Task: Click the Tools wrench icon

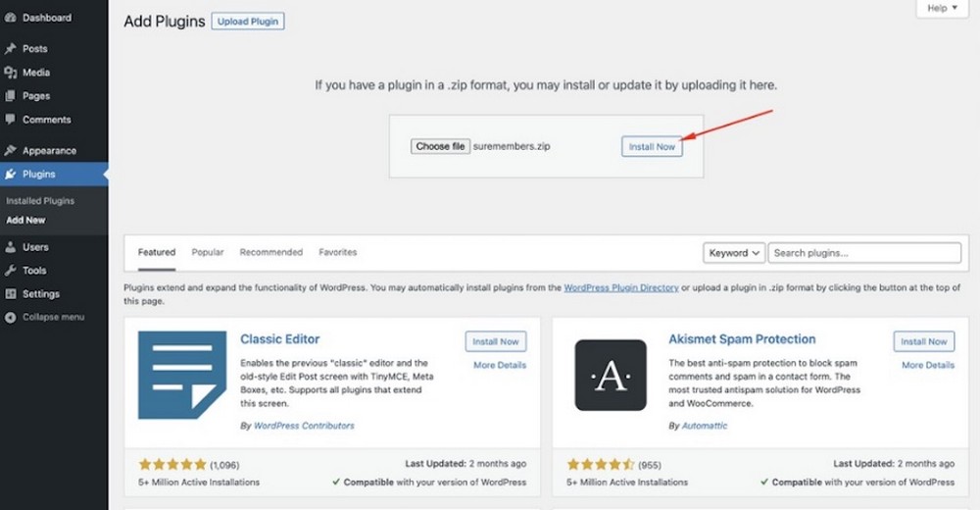Action: pos(10,271)
